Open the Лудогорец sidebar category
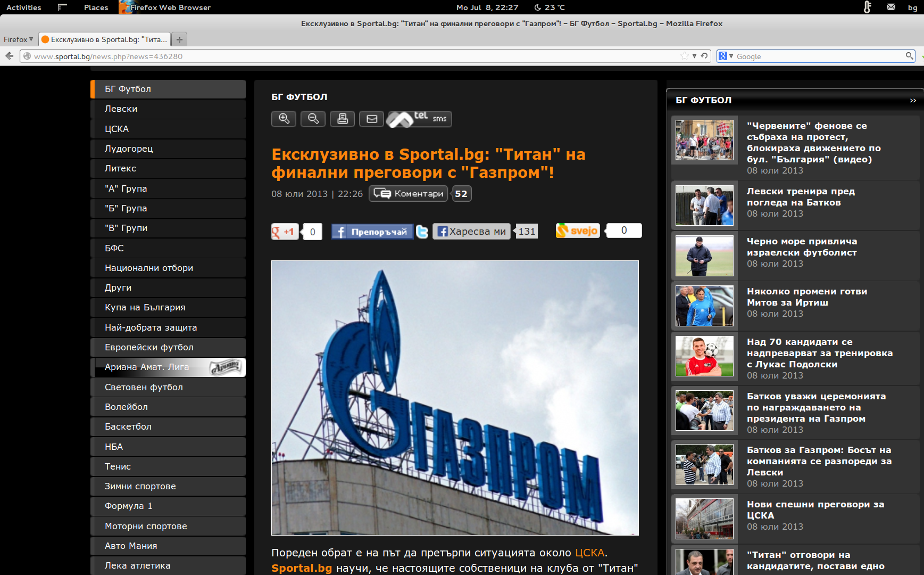The image size is (924, 575). [x=168, y=149]
